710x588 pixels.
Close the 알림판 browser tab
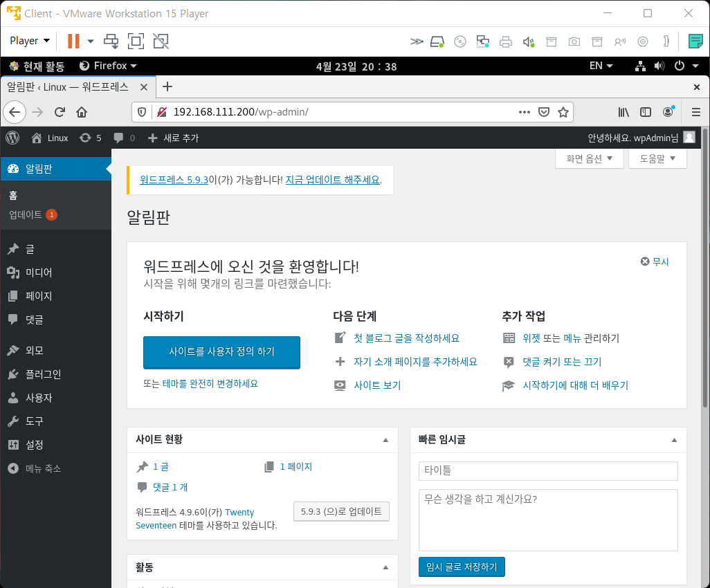pos(144,87)
